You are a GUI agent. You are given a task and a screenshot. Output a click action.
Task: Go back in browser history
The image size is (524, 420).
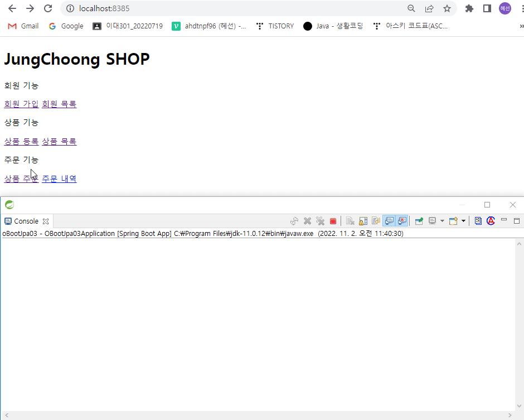tap(12, 8)
